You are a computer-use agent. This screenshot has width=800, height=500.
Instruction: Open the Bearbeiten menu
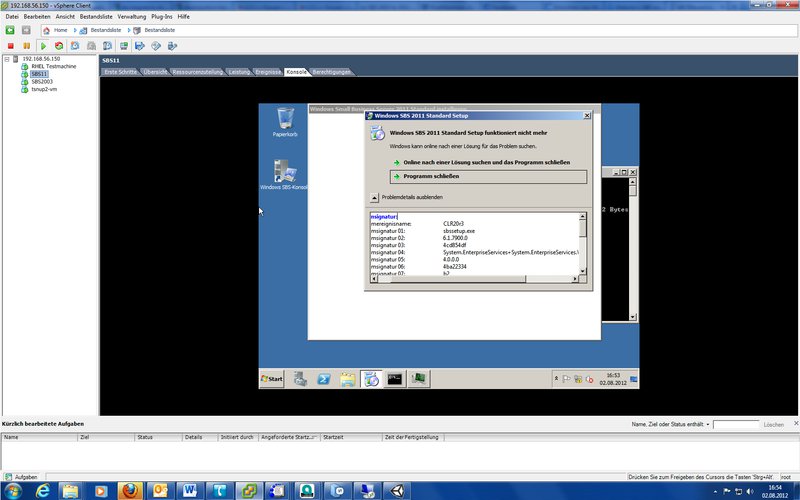tap(37, 17)
